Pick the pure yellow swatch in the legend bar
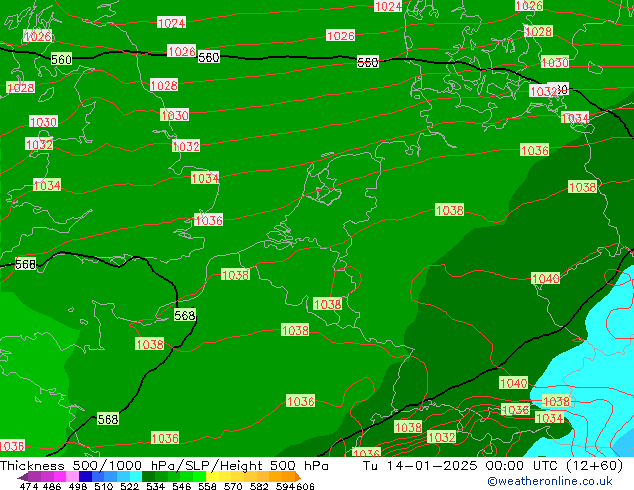The width and height of the screenshot is (634, 490). coord(212,476)
